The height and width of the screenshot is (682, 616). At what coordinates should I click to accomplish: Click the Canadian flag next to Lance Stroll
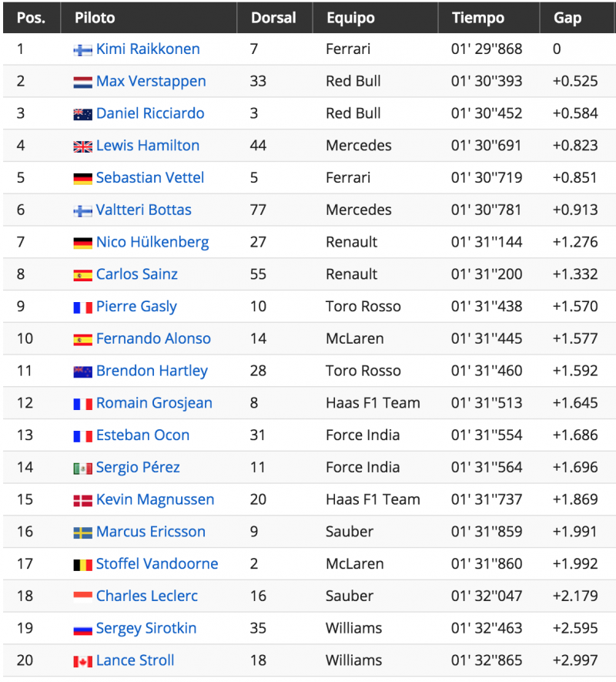tap(82, 662)
